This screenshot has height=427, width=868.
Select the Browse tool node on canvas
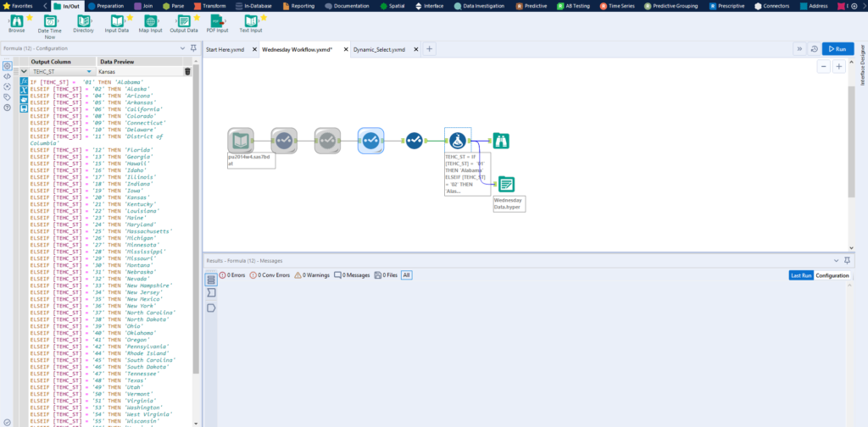point(501,141)
